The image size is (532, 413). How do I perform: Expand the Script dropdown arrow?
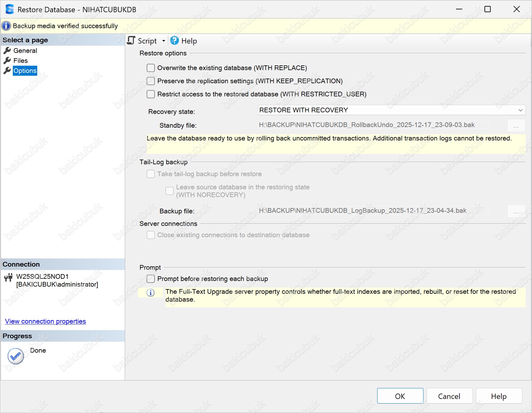coord(164,41)
